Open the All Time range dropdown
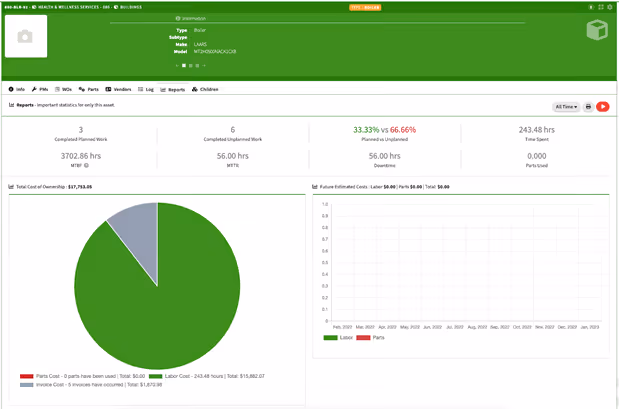 click(x=566, y=107)
